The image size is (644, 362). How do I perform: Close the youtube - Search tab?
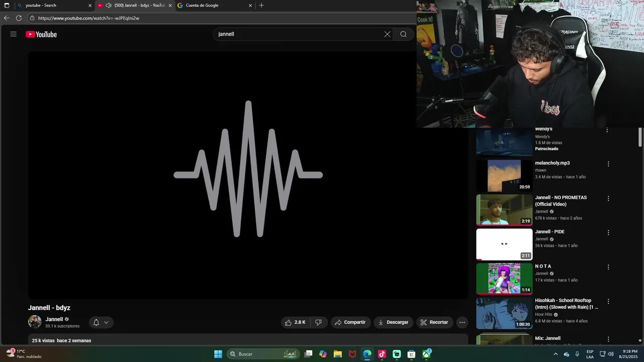coord(90,6)
